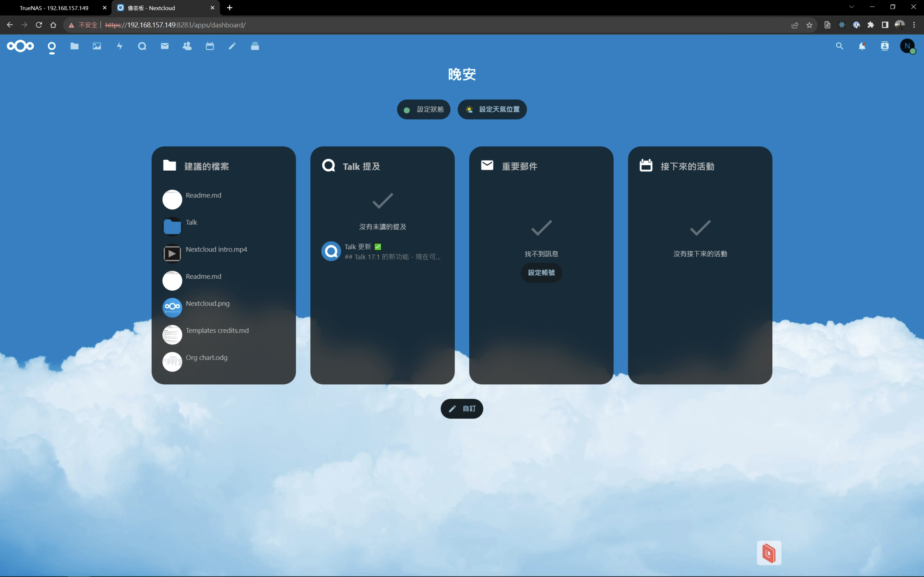Open the Calendar app icon

(210, 46)
